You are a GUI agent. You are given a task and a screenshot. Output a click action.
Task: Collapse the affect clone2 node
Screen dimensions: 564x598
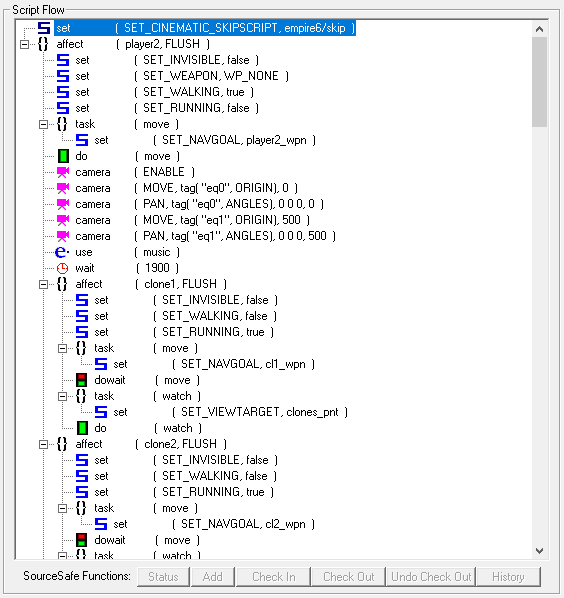pyautogui.click(x=43, y=444)
